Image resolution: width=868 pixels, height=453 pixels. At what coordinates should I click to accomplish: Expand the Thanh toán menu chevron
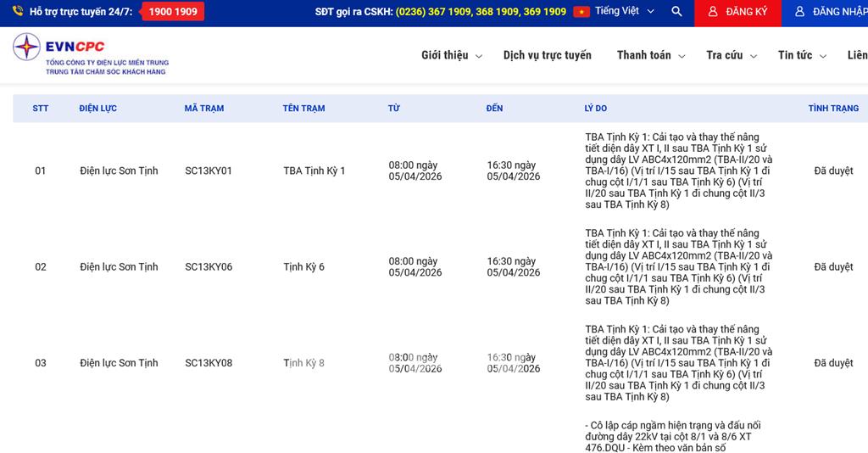pos(682,56)
